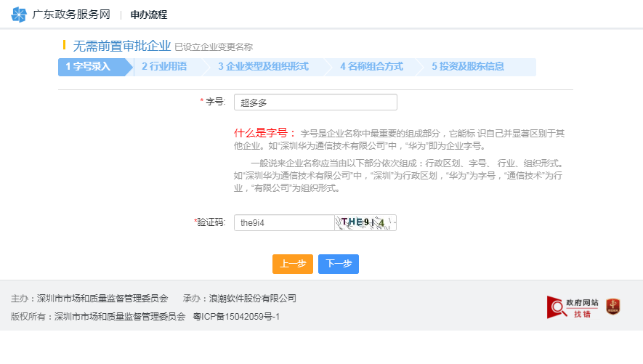Screen dimensions: 643x364
Task: Refresh the captcha image THE9I4
Action: click(365, 223)
